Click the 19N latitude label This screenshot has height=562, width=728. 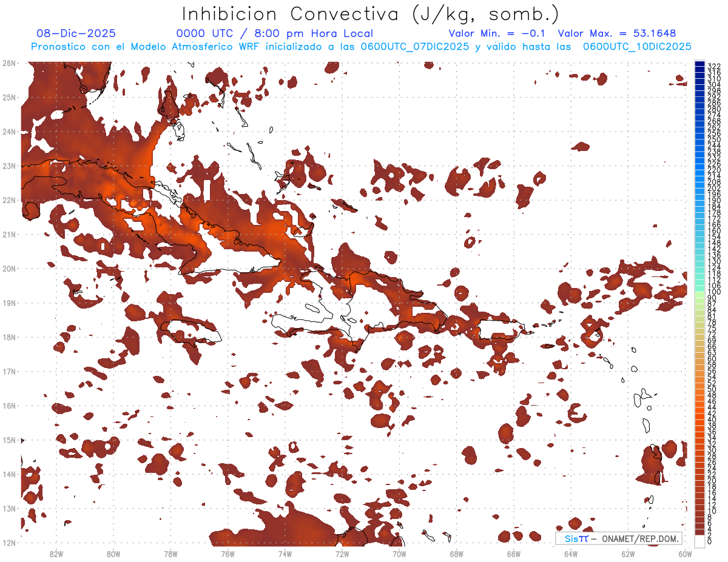tap(8, 303)
